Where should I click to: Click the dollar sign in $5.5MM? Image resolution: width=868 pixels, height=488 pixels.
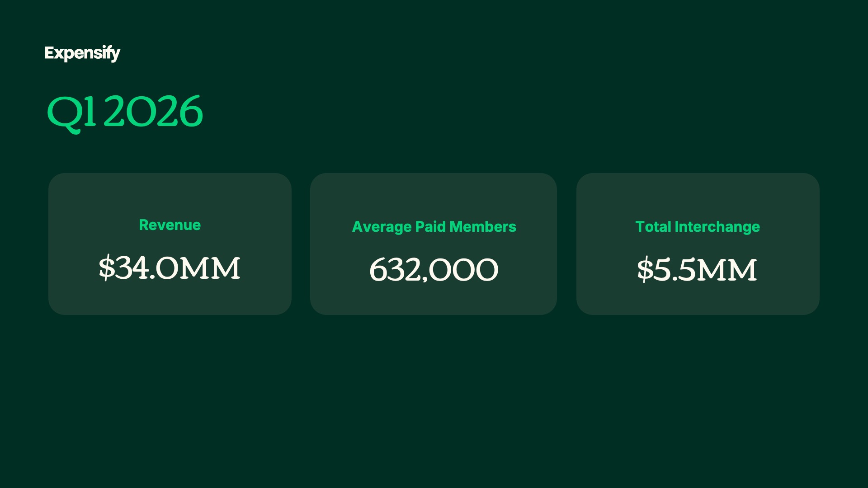point(645,270)
